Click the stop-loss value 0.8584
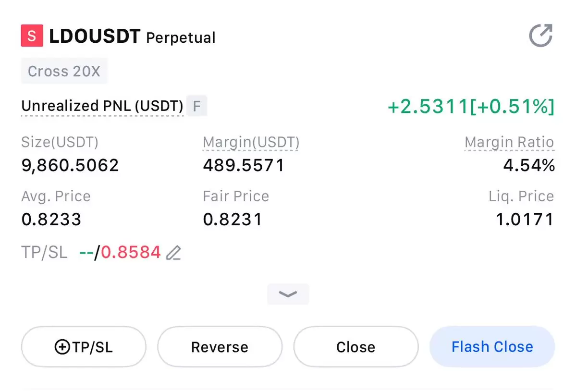This screenshot has width=576, height=392. tap(131, 252)
